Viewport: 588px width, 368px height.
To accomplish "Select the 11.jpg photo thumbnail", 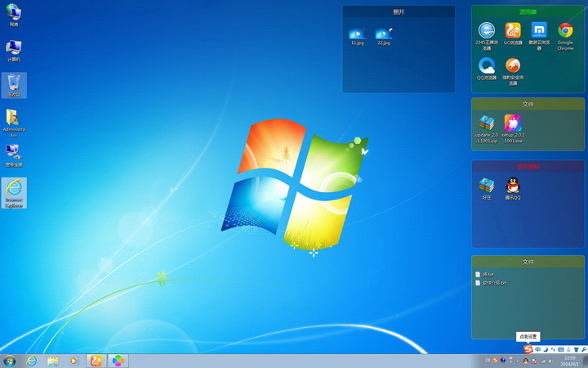I will 358,37.
